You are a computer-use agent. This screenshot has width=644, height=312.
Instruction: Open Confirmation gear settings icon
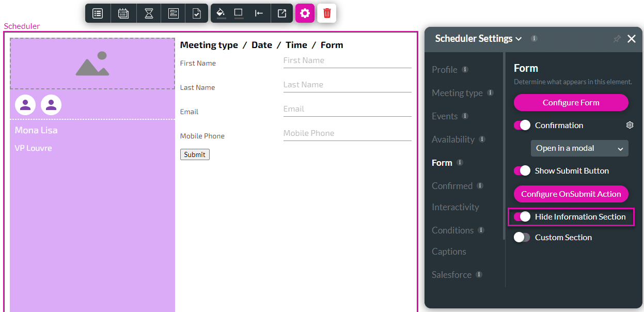[x=630, y=125]
